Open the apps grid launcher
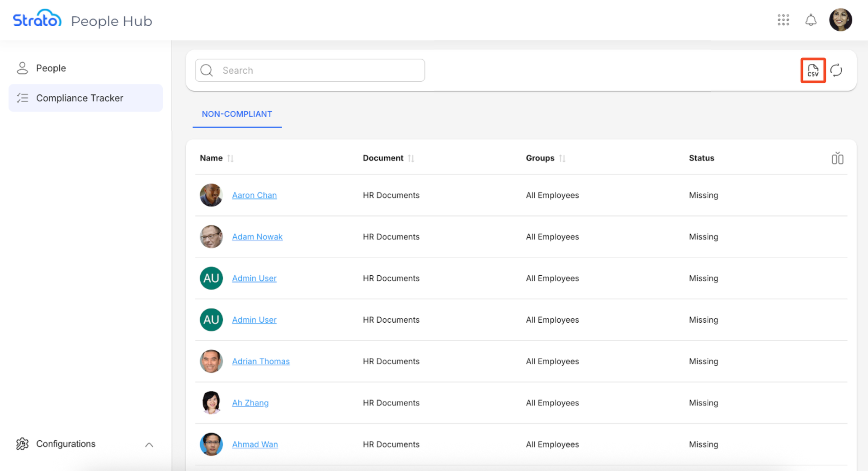 tap(783, 20)
